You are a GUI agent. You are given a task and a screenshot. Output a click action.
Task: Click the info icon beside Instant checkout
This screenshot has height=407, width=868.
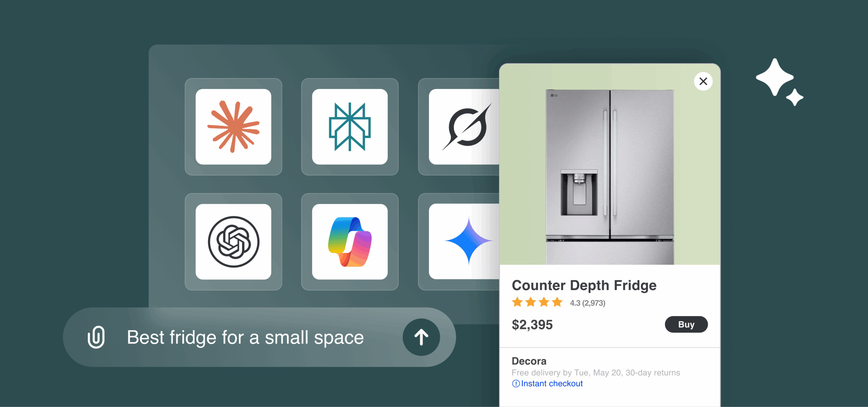516,384
